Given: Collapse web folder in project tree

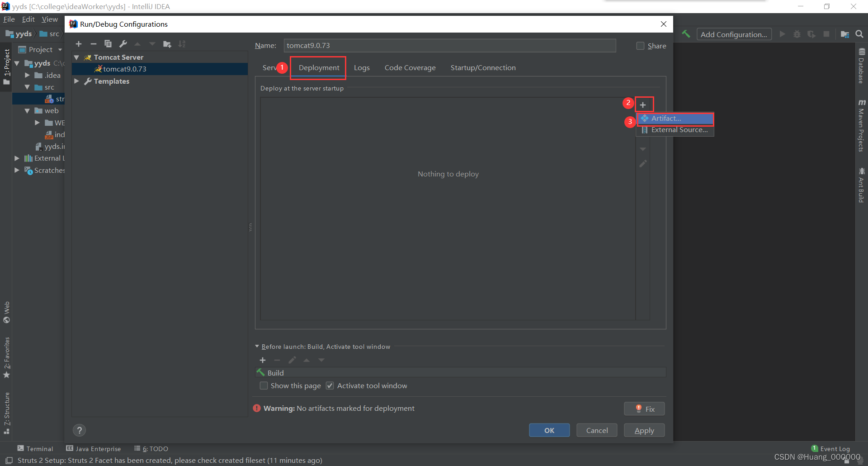Looking at the screenshot, I should [x=27, y=110].
